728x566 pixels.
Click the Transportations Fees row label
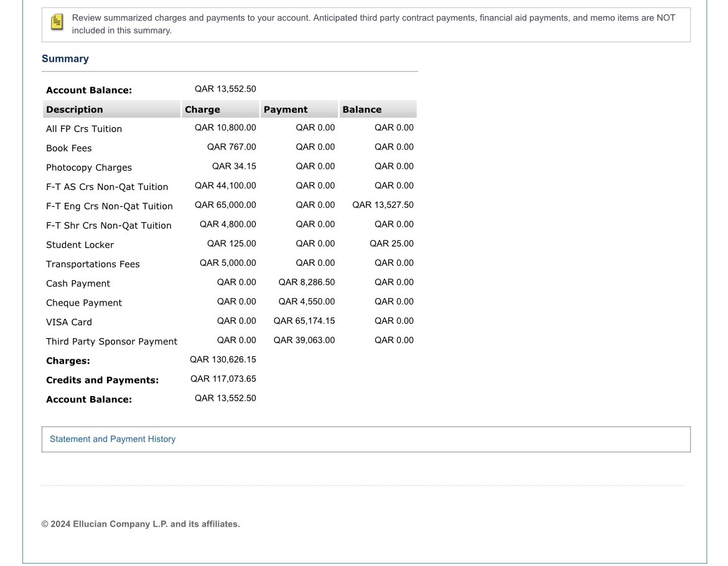[93, 265]
